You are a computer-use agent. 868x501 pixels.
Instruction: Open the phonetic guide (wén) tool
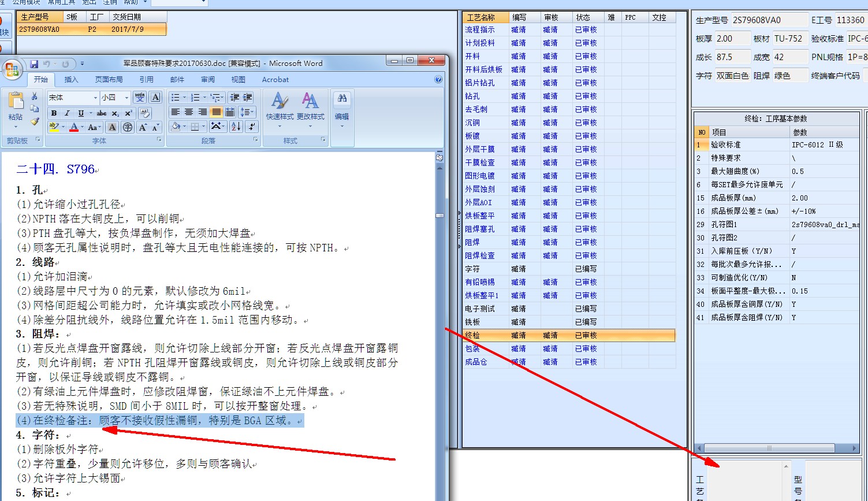pos(140,97)
